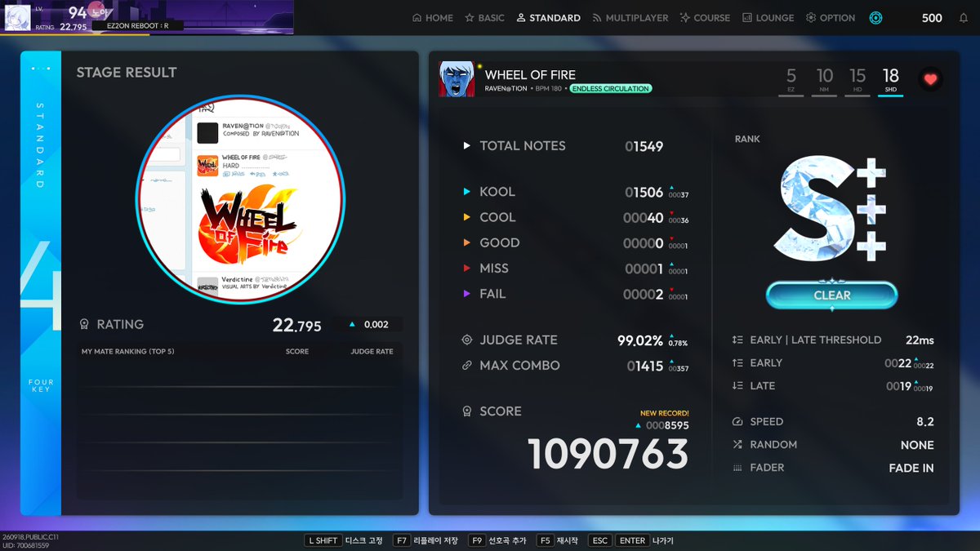The image size is (980, 551).
Task: Click the GOOD orange triangle marker
Action: click(467, 242)
